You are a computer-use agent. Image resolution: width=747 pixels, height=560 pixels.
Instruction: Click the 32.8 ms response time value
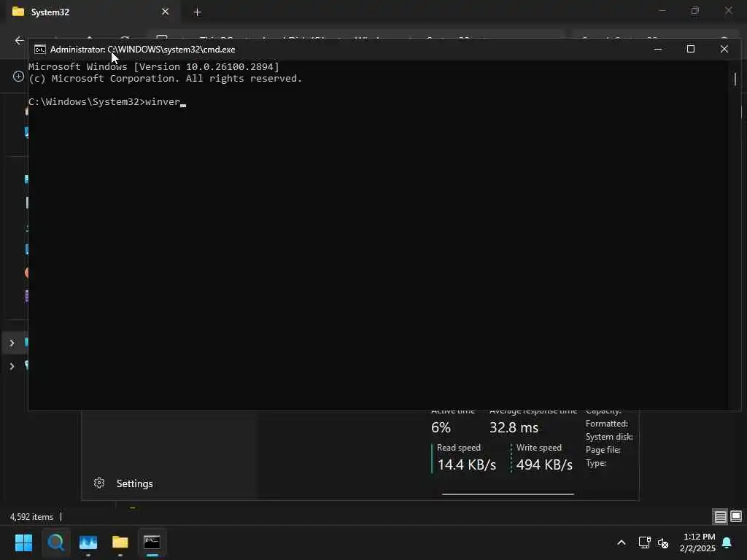[514, 427]
